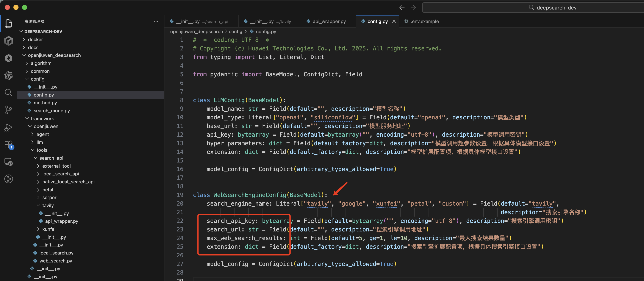Collapse the DEEPSEARCH-DEV root section
This screenshot has width=644, height=281.
(x=43, y=31)
